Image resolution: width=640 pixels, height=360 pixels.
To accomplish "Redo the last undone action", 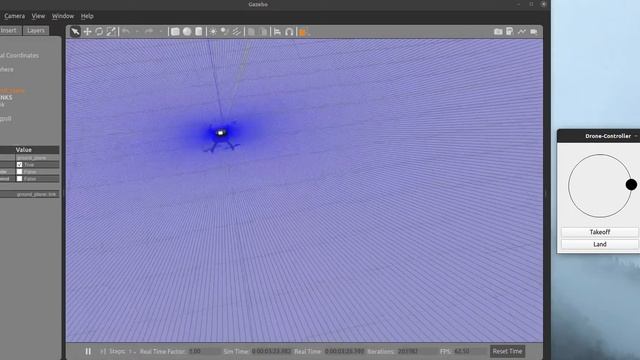I will coord(149,31).
